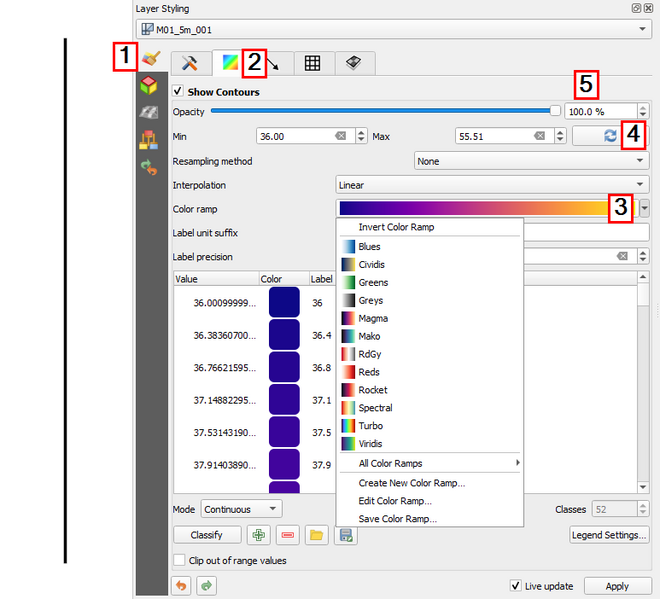Image resolution: width=660 pixels, height=599 pixels.
Task: Click the Opacity slider track
Action: coord(380,111)
